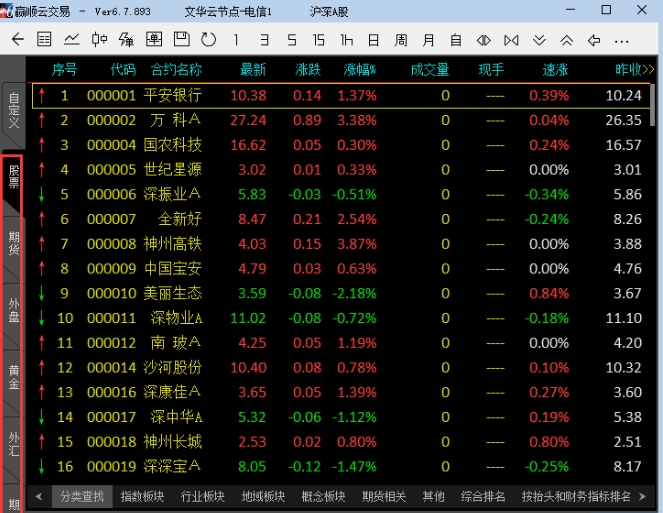
Task: Select the 深深宝A stock row
Action: [x=342, y=466]
